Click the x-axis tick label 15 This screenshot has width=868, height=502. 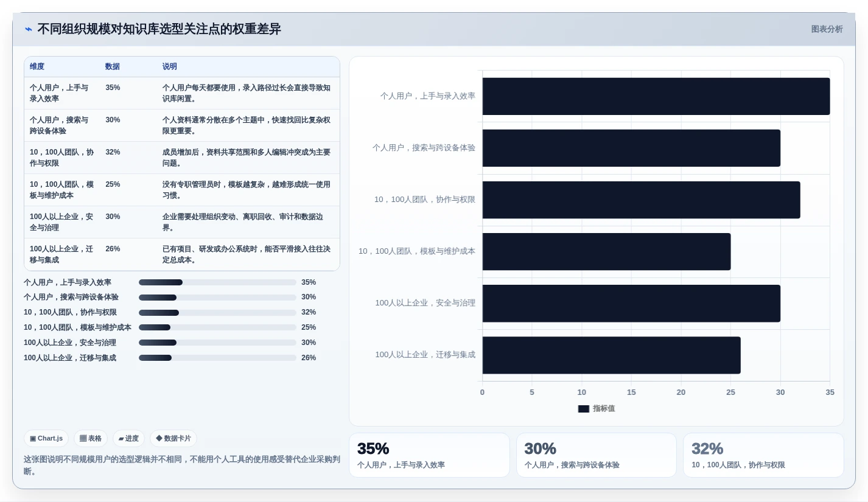631,392
